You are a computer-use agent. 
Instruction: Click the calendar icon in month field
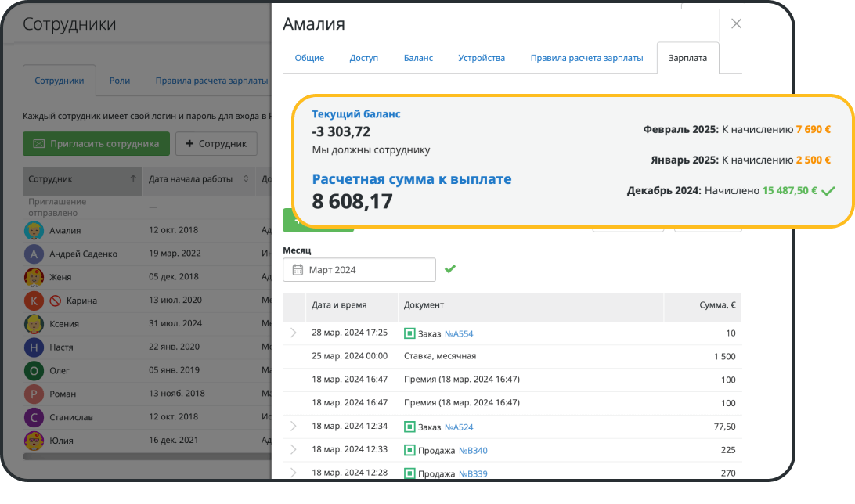coord(298,270)
